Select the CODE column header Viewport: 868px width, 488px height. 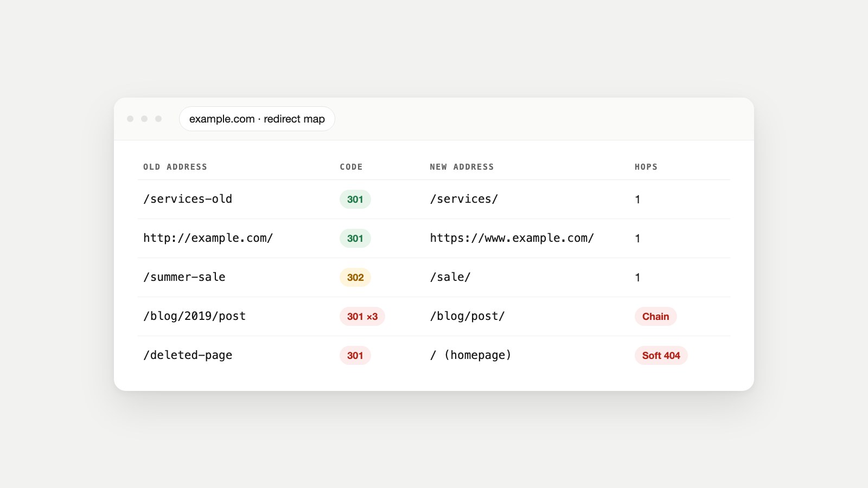[x=351, y=167]
